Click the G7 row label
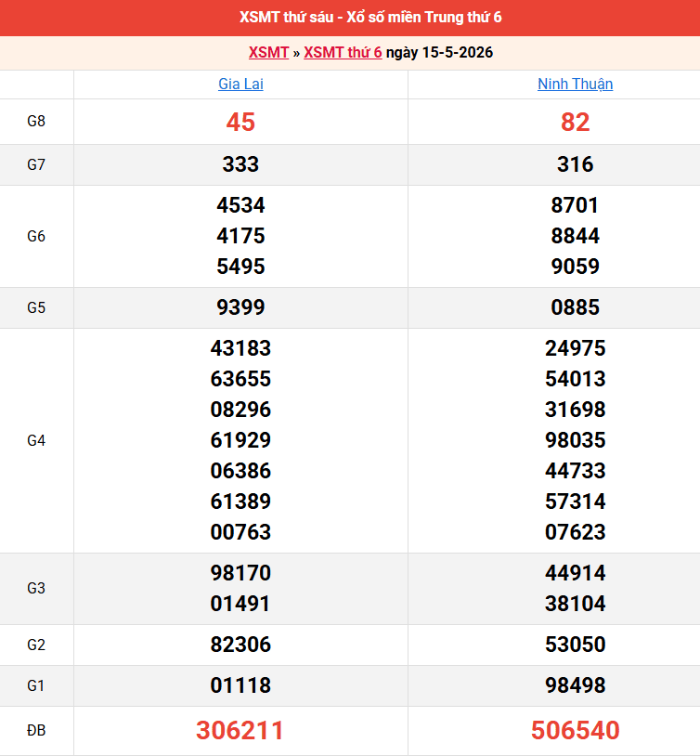700x756 pixels. tap(36, 165)
